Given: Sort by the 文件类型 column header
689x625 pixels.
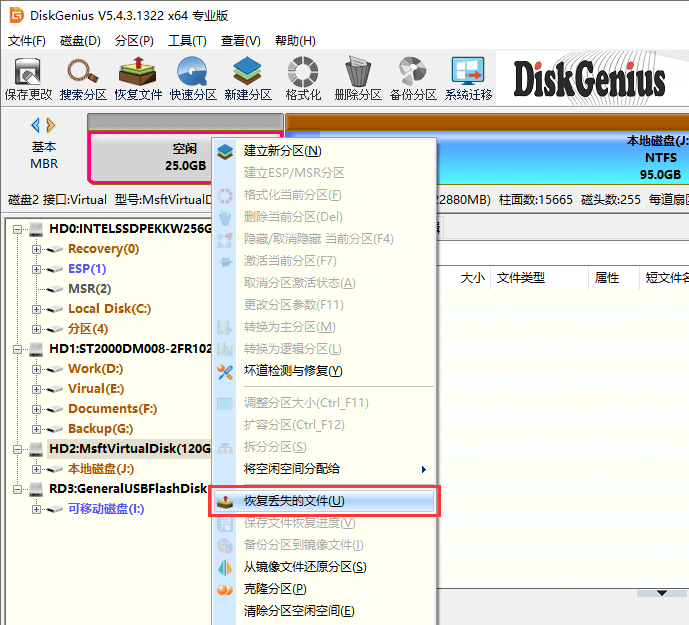Looking at the screenshot, I should point(521,278).
